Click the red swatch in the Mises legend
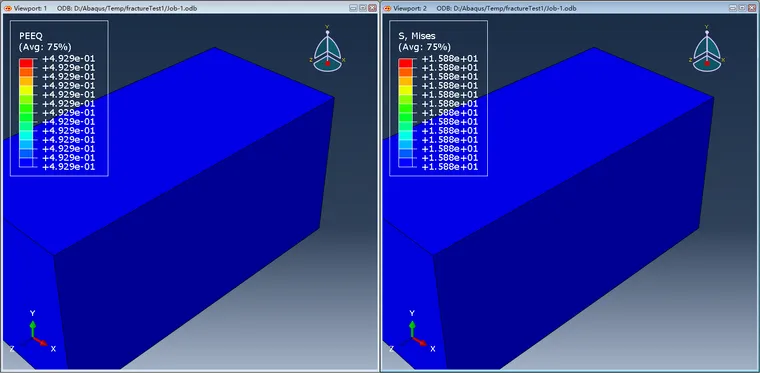This screenshot has height=373, width=760. [405, 63]
